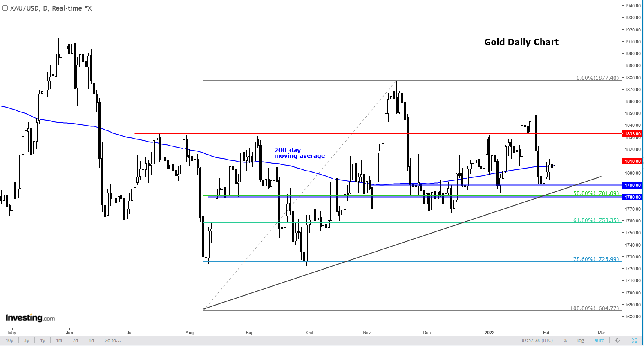Open the Go to... date dialog
The height and width of the screenshot is (346, 644).
[x=112, y=340]
